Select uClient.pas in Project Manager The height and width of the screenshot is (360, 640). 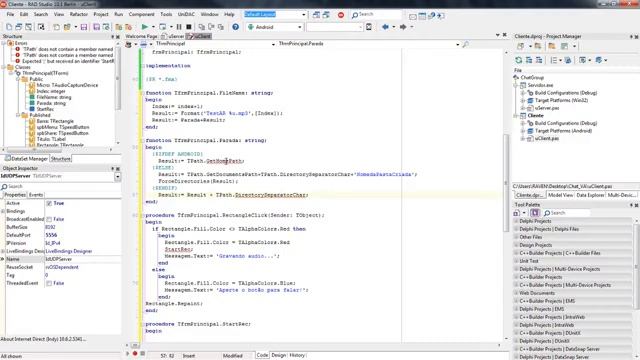[547, 139]
